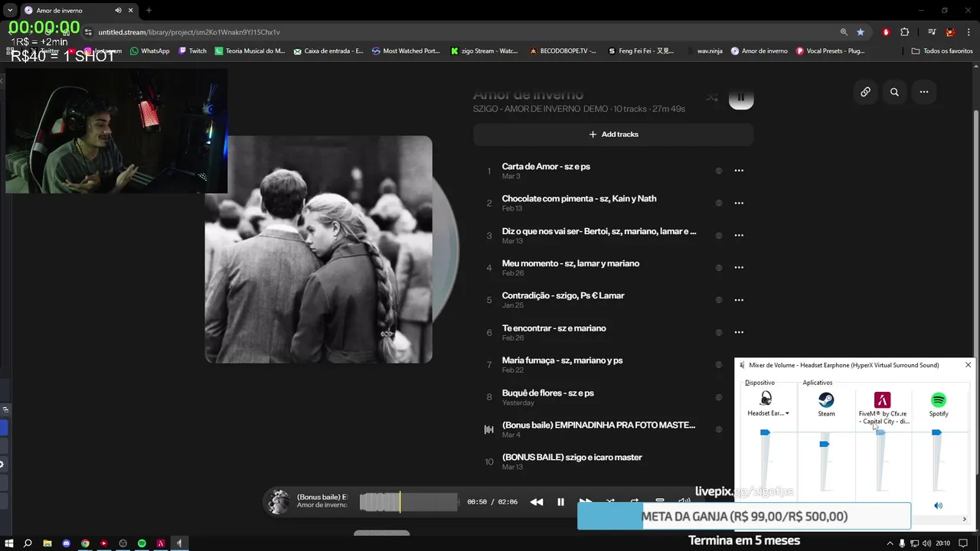
Task: Open the taskbar system volume icon
Action: [925, 543]
